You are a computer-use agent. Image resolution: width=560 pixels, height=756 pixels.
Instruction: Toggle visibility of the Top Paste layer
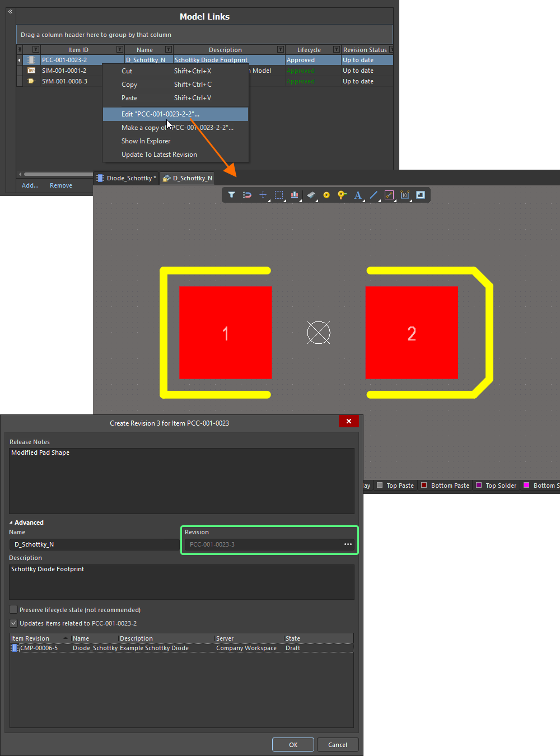point(380,485)
